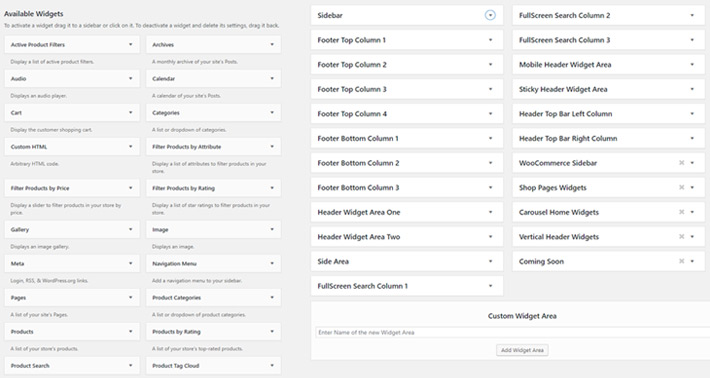Screen dimensions: 710x378
Task: Select the Coming Soon area title
Action: click(x=541, y=261)
